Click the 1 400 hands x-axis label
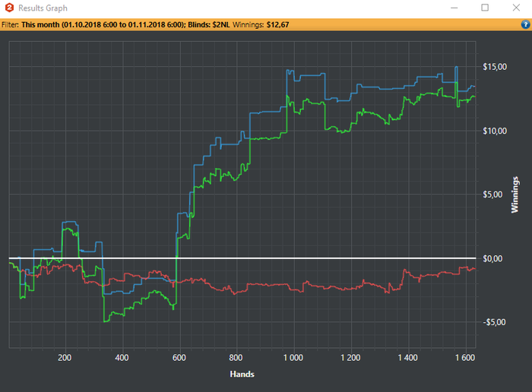 408,358
